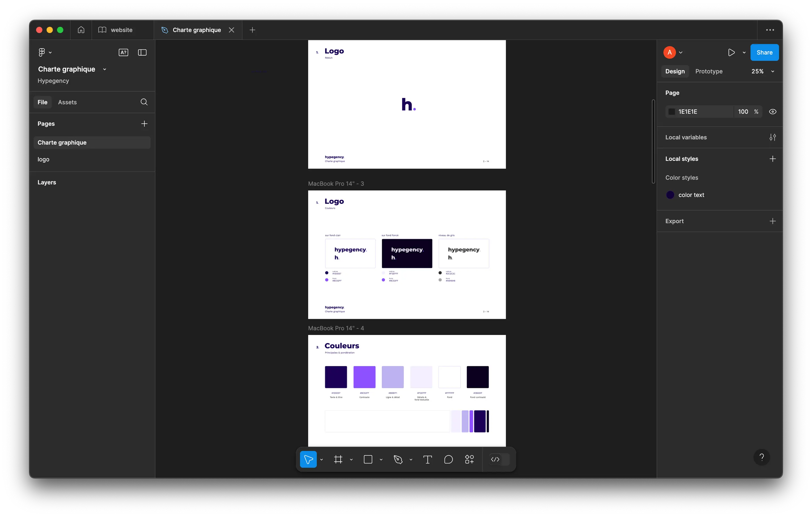Screen dimensions: 812x517
Task: Expand Charte graphique file name menu
Action: pos(105,69)
